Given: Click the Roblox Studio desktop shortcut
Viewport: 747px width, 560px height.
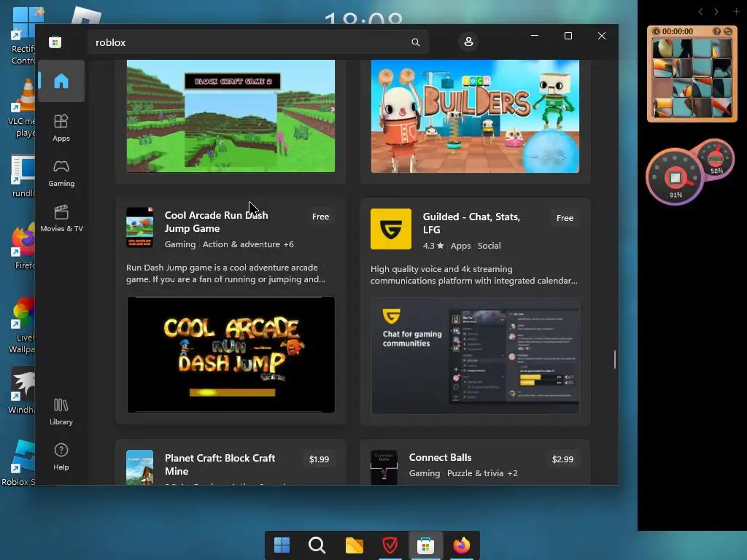Looking at the screenshot, I should (x=19, y=462).
